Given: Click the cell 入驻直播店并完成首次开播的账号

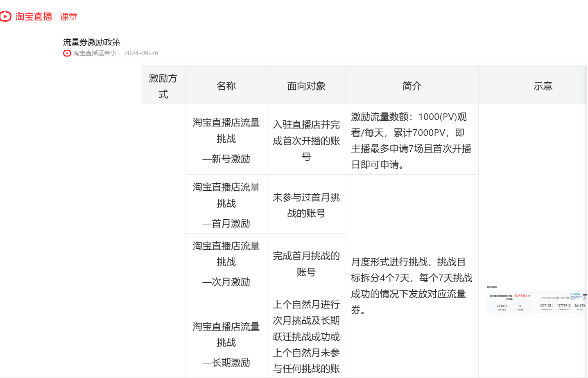Looking at the screenshot, I should point(306,139).
